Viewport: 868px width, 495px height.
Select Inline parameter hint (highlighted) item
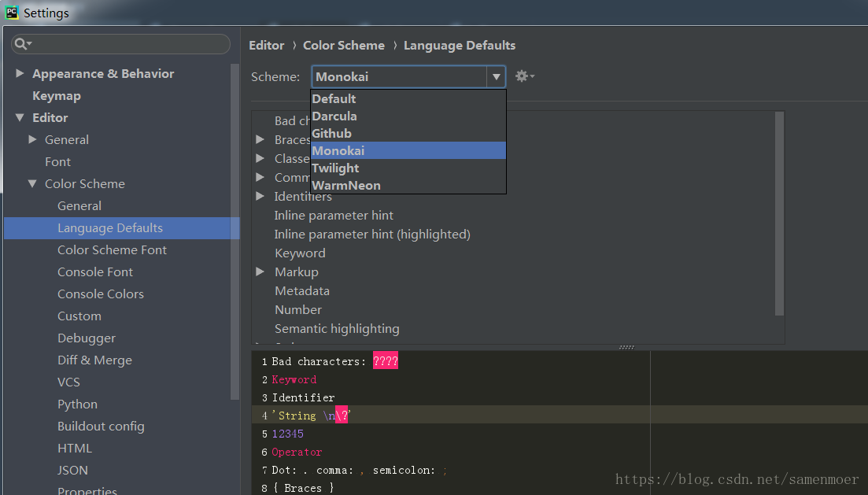(x=372, y=235)
